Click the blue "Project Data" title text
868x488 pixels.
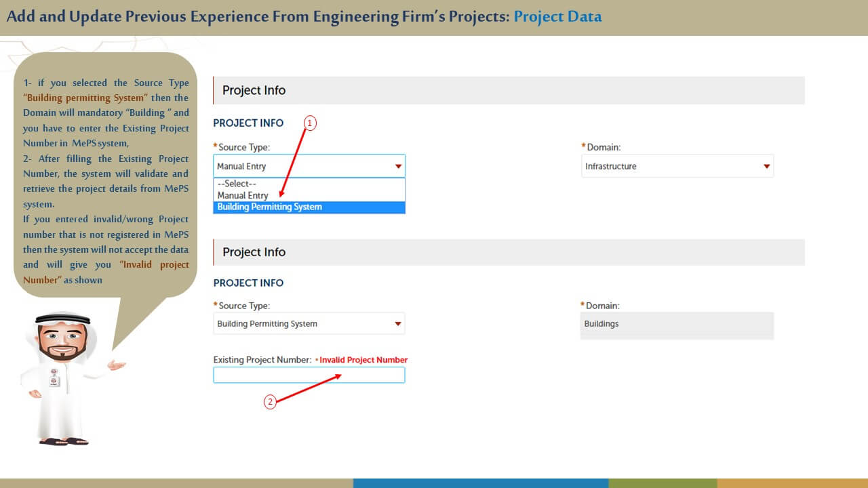pyautogui.click(x=557, y=16)
